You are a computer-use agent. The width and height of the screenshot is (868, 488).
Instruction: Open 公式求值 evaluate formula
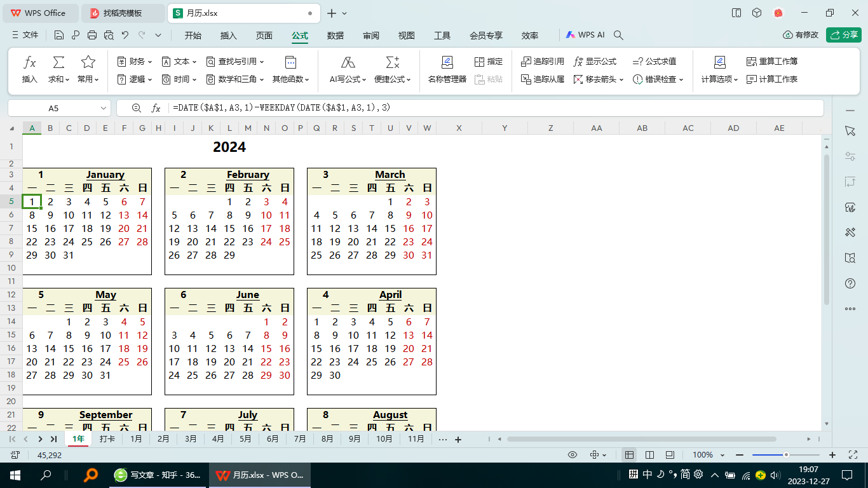coord(654,62)
